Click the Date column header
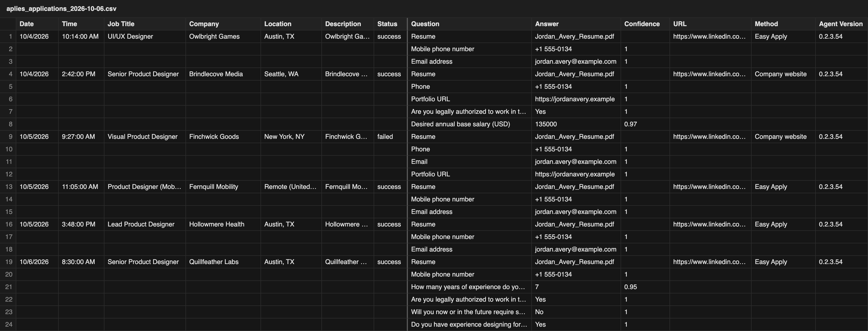 pos(37,24)
